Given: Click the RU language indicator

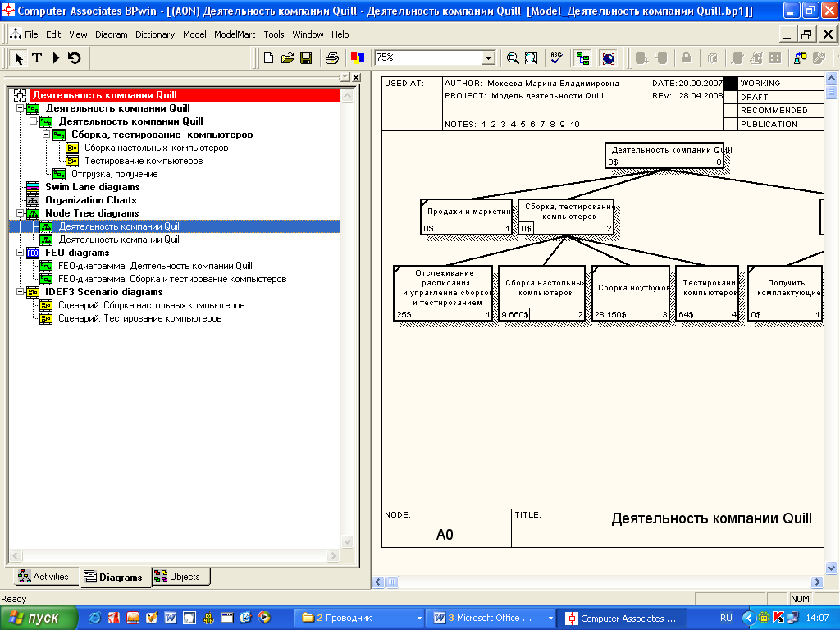Looking at the screenshot, I should click(726, 619).
